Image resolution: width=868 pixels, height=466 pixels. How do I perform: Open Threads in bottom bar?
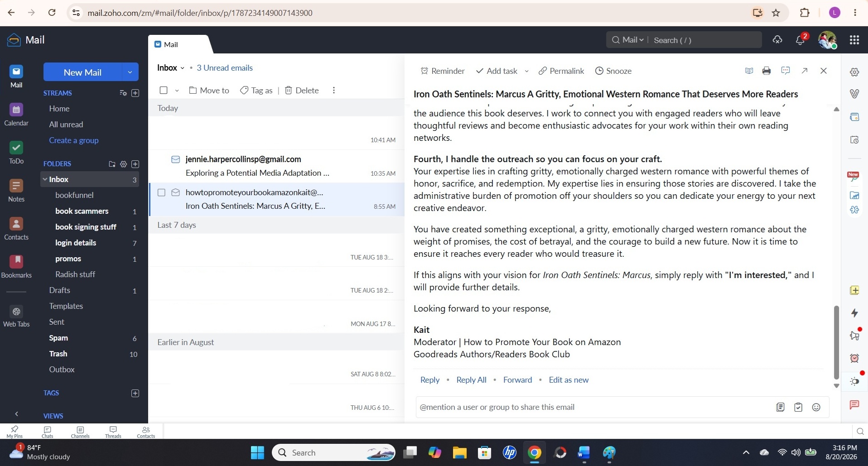(113, 432)
